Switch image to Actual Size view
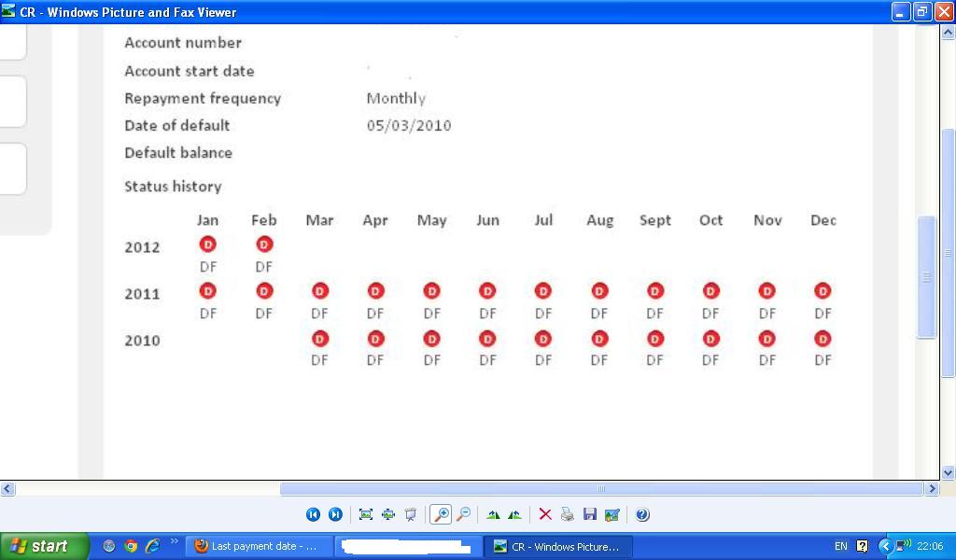Screen dimensions: 956x560 tap(387, 514)
